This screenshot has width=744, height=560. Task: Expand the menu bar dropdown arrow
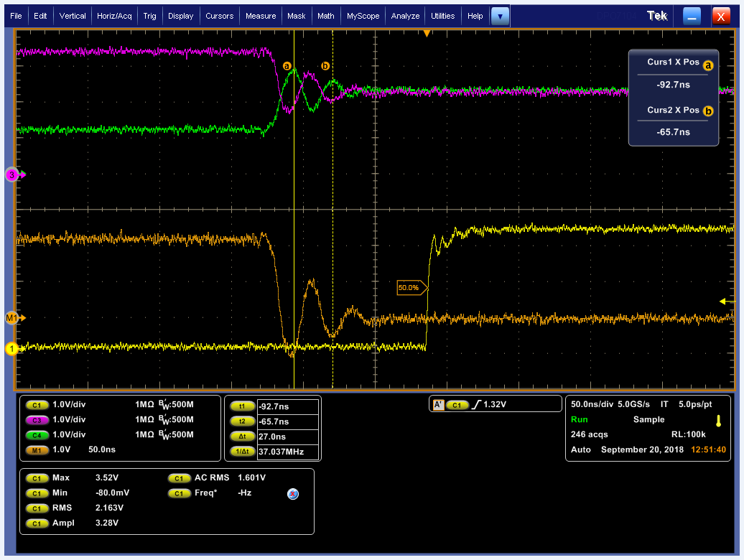(x=500, y=17)
